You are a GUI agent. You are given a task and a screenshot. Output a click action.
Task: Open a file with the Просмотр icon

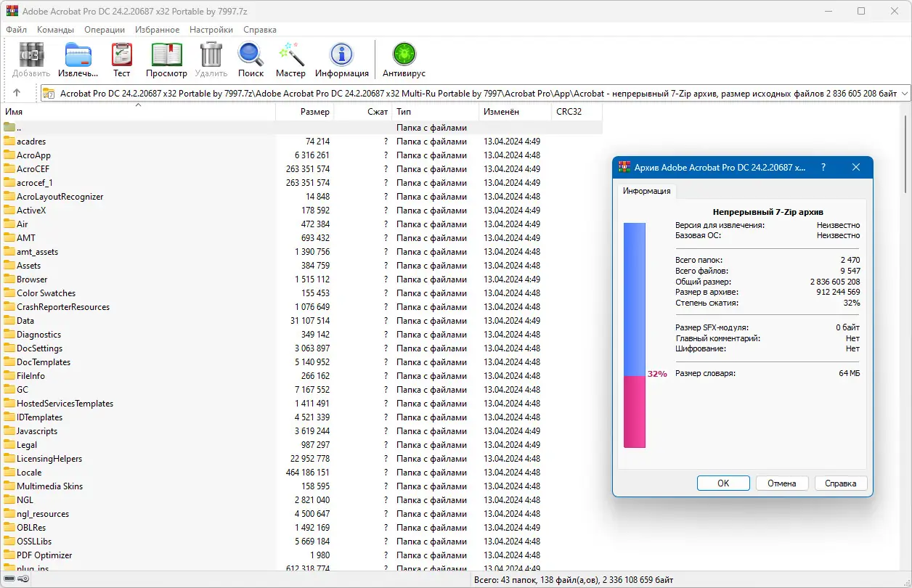[x=166, y=54]
